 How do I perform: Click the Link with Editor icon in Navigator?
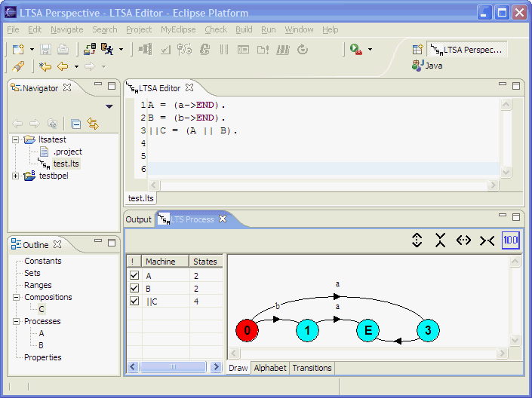pyautogui.click(x=93, y=124)
